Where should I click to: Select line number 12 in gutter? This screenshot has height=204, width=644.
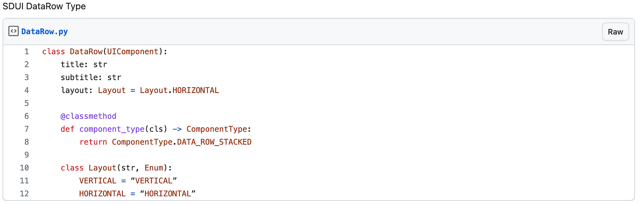pos(24,193)
